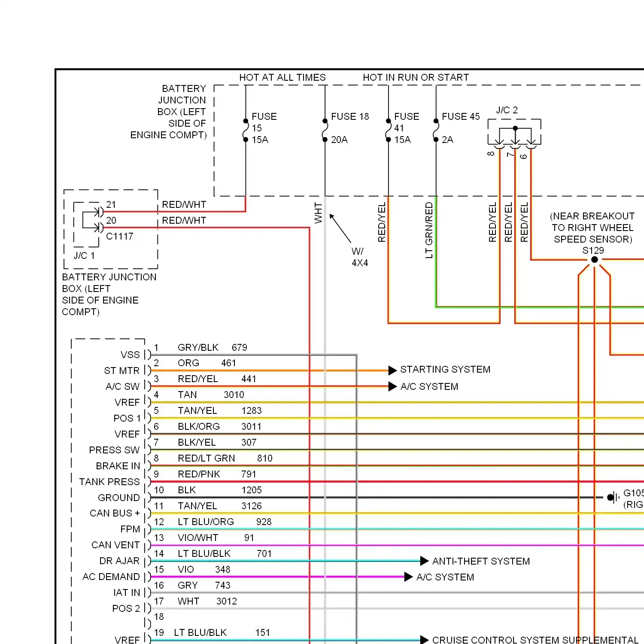This screenshot has width=644, height=644.
Task: Select the "VIO/WHT" wire color label
Action: coord(198,538)
